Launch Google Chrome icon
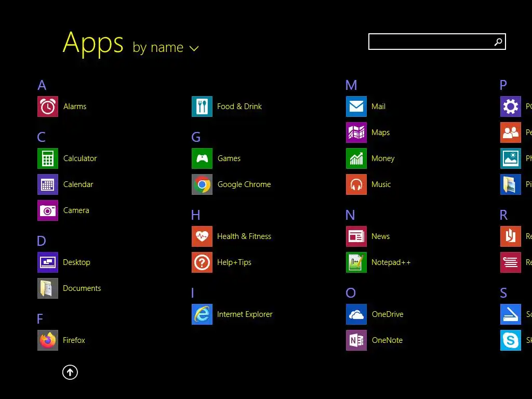The width and height of the screenshot is (532, 399). click(x=202, y=184)
